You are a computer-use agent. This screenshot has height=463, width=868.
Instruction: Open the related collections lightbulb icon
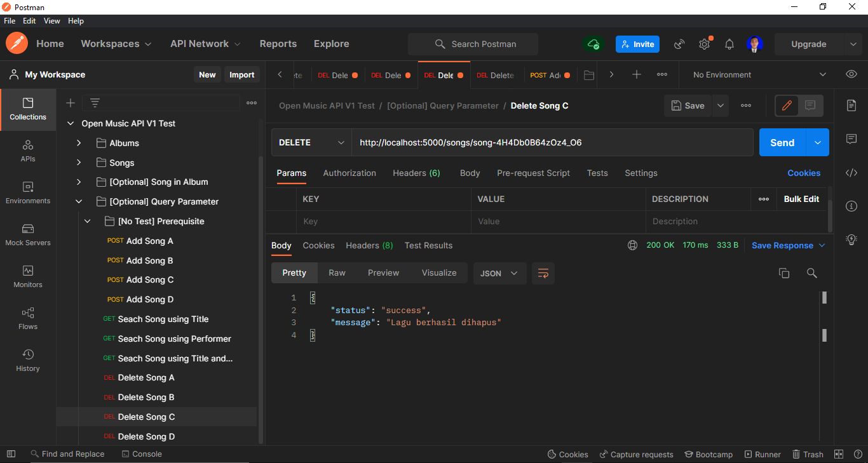851,239
